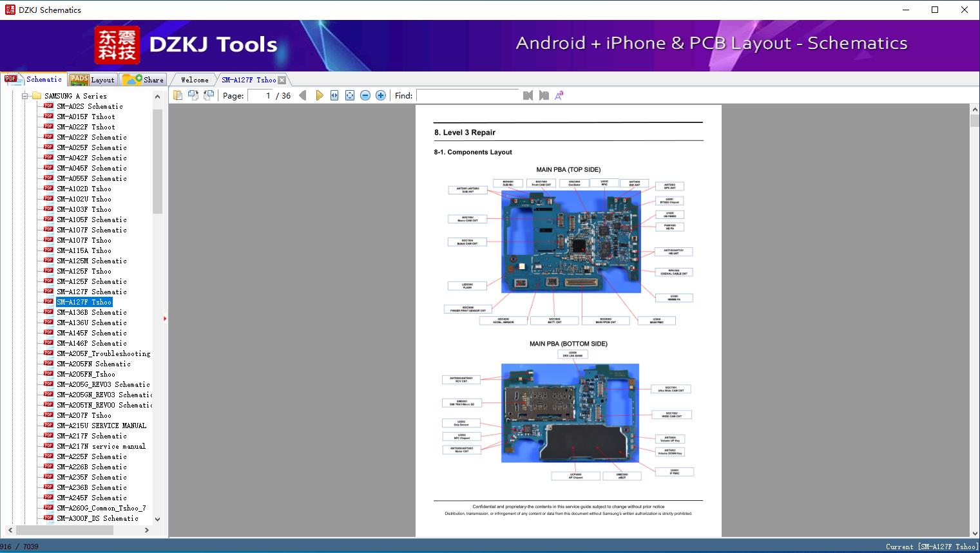Click the PDF icon beside SM-A245F Schematic

tap(48, 497)
